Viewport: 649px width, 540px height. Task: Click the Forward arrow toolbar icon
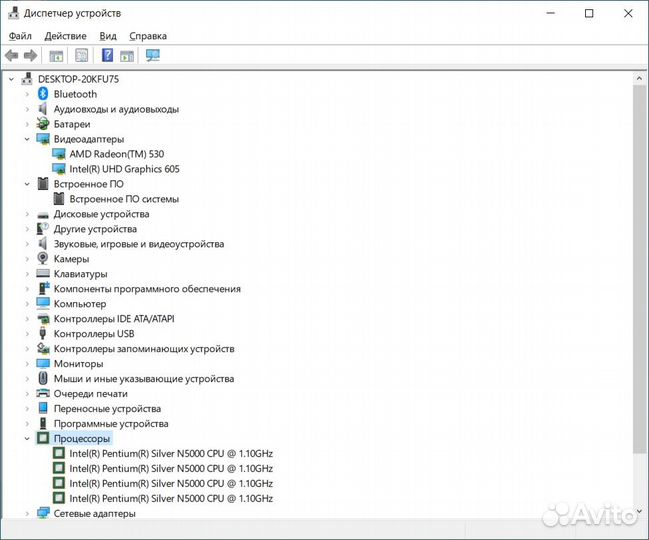tap(31, 55)
